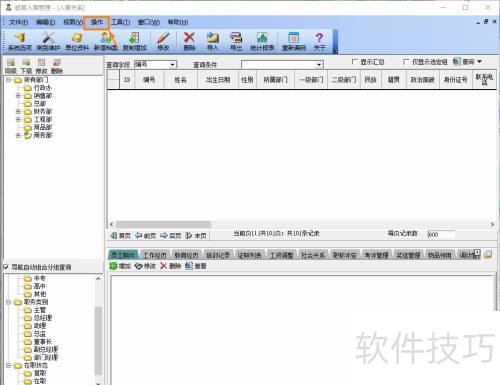Open the 查询字段 combo box showing 编号

155,64
